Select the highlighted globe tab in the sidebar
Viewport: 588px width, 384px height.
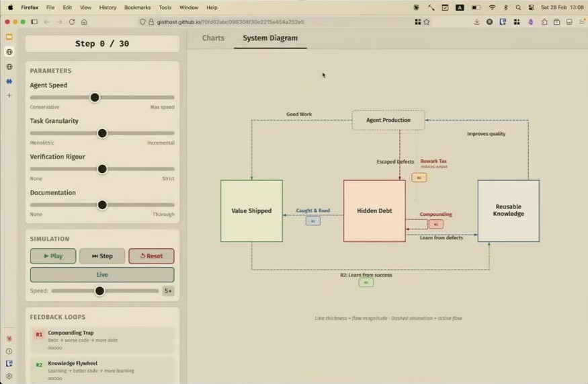click(x=9, y=52)
